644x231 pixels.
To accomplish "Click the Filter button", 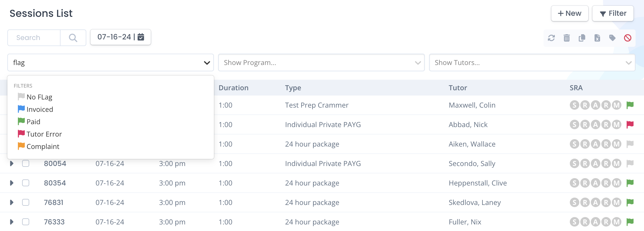I will [613, 13].
